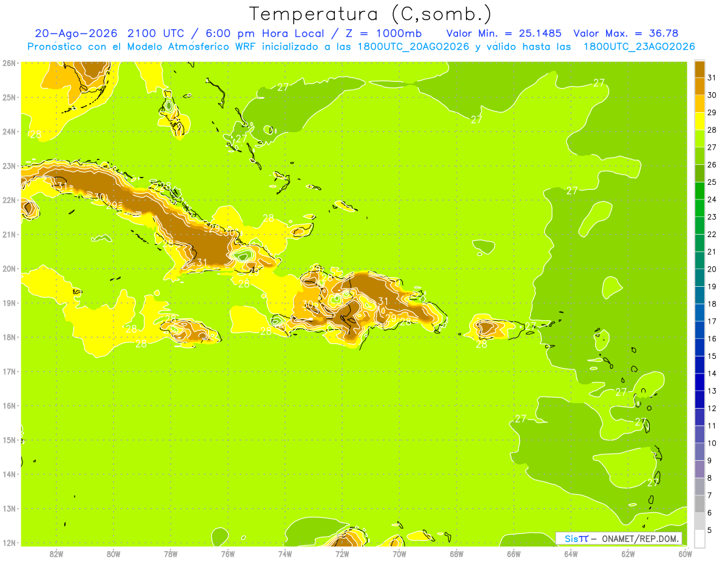Viewport: 728px width, 562px height.
Task: Click the '64W' longitude axis label
Action: click(571, 554)
